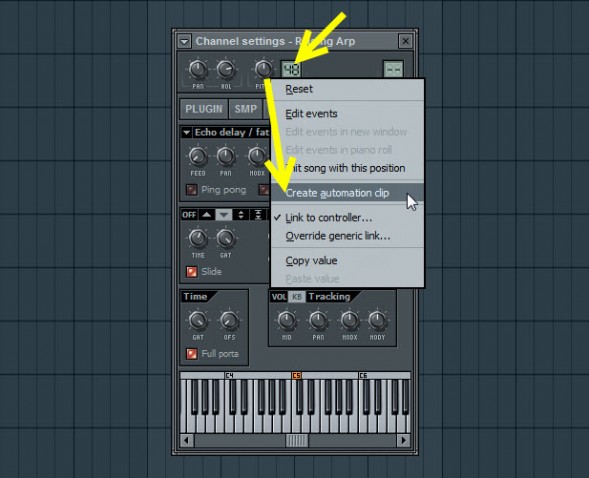
Task: Click the arpeggiator up direction arrow icon
Action: 207,215
